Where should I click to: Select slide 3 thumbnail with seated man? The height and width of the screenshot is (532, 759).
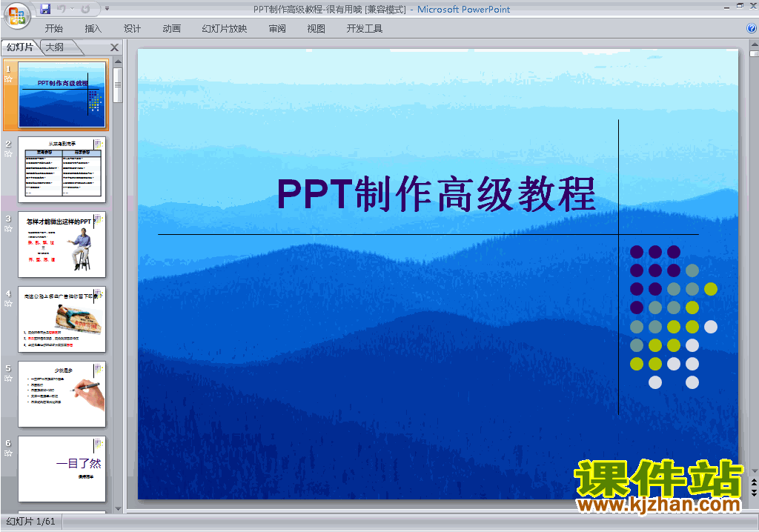[62, 245]
